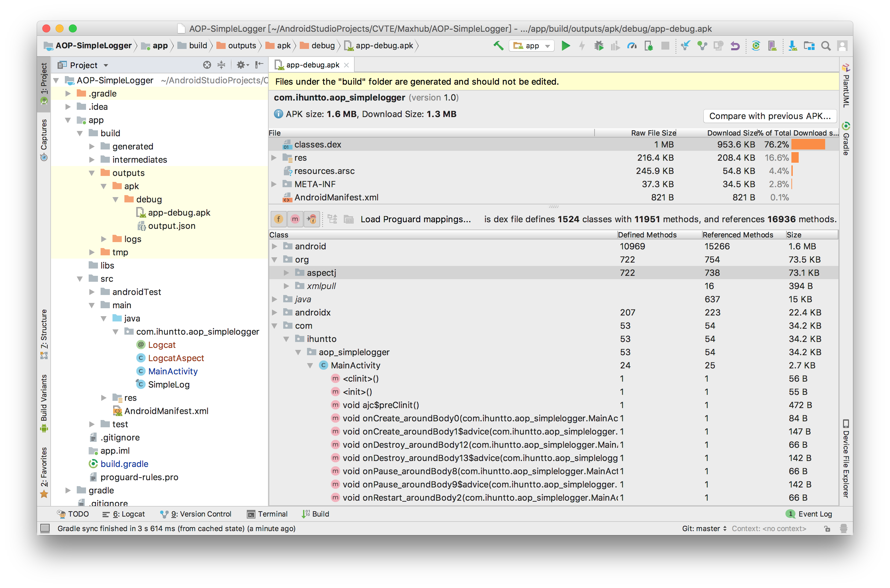Sync project with Gradle files icon
890x588 pixels.
756,46
